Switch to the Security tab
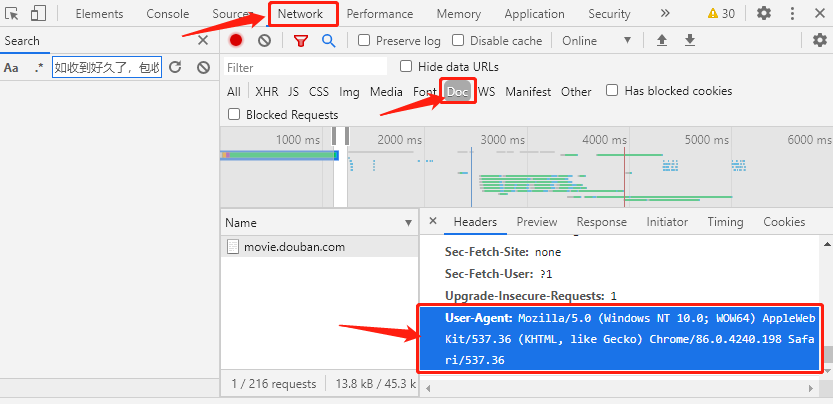 (x=609, y=14)
